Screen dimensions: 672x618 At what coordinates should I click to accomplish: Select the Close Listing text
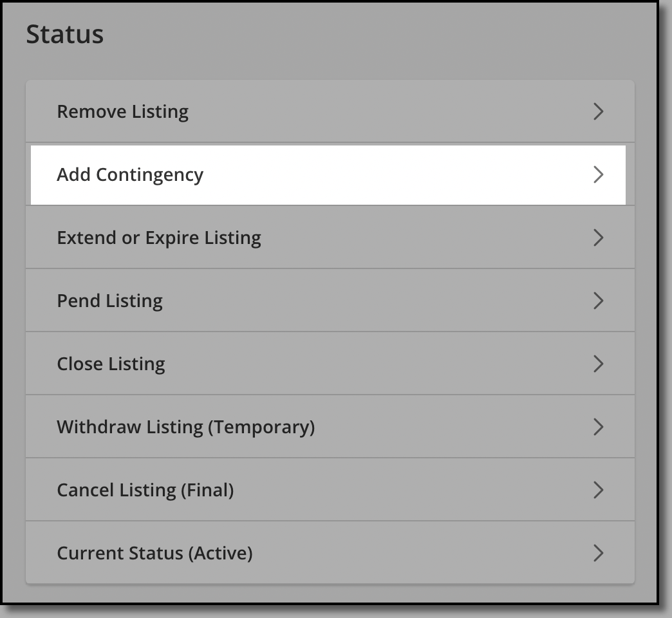[x=111, y=364]
